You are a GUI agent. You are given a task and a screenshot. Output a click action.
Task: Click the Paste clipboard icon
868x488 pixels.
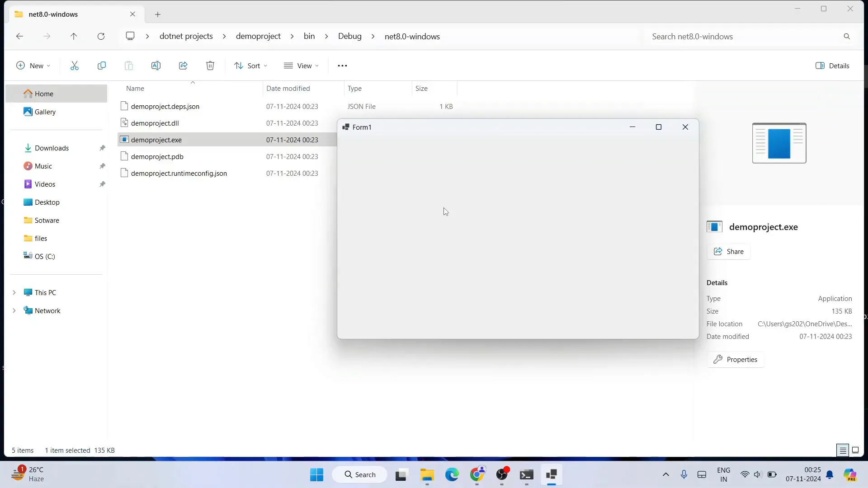pyautogui.click(x=129, y=66)
